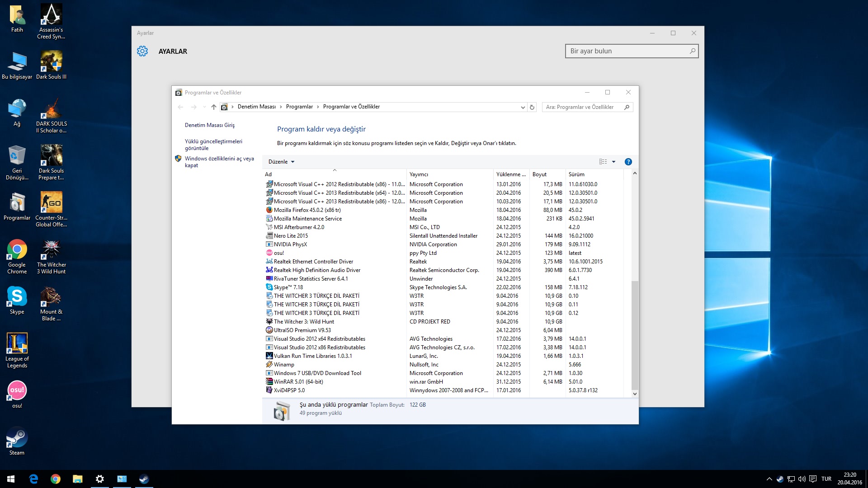Switch to Settings app in taskbar
868x488 pixels.
(x=100, y=479)
